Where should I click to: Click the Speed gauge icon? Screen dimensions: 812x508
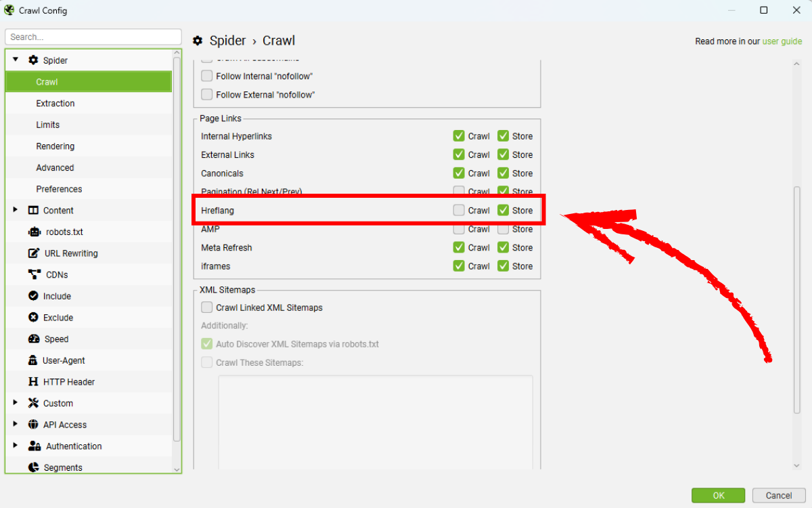tap(34, 339)
